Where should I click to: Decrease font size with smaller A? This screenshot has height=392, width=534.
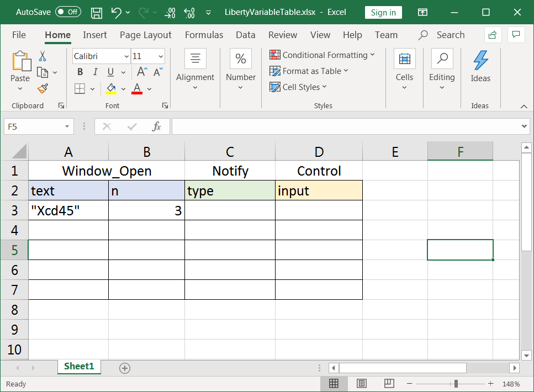pos(158,72)
